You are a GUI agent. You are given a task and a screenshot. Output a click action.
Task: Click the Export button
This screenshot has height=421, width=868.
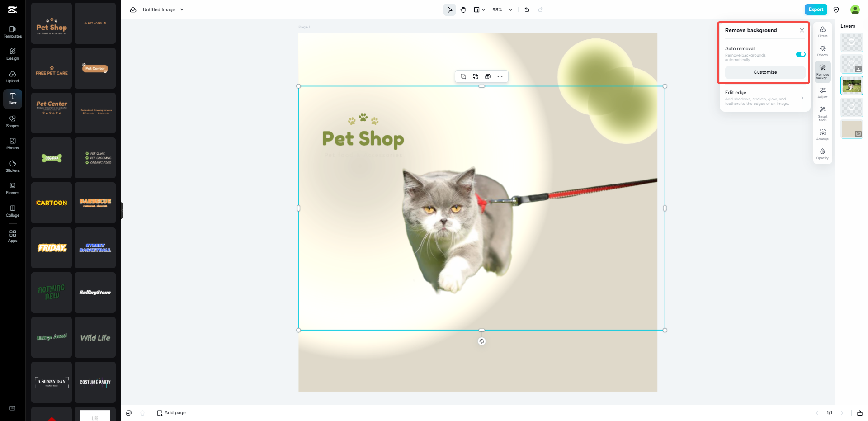click(816, 9)
